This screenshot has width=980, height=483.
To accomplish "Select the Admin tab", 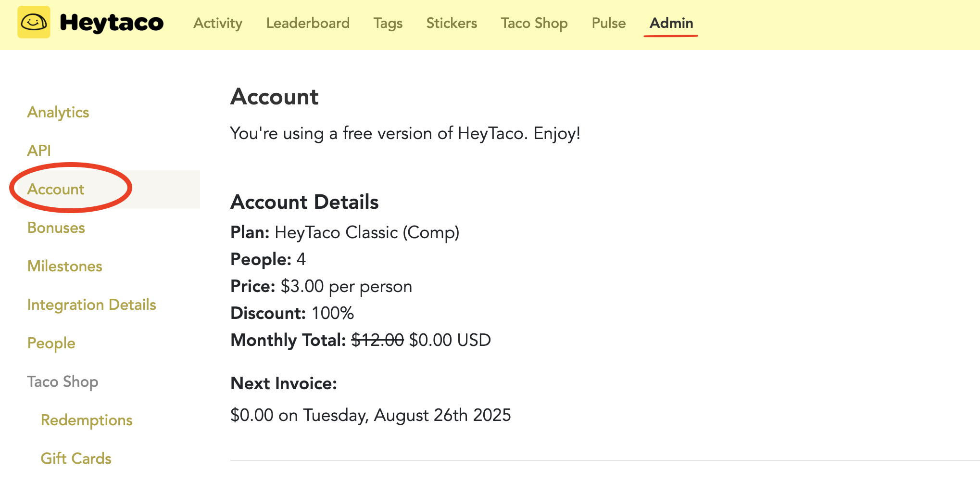I will (671, 23).
